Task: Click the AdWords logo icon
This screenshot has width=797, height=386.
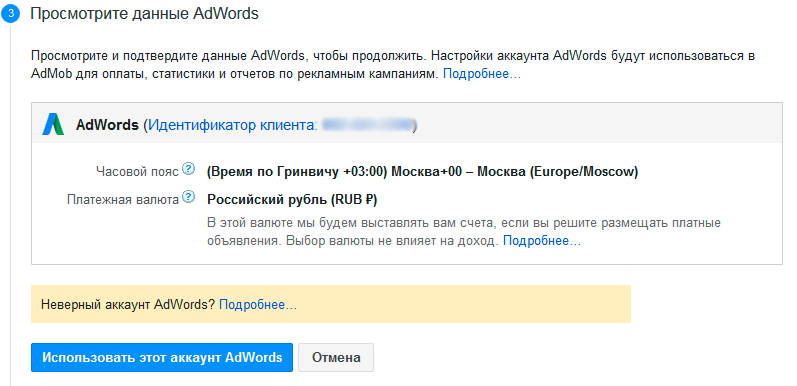Action: coord(53,124)
